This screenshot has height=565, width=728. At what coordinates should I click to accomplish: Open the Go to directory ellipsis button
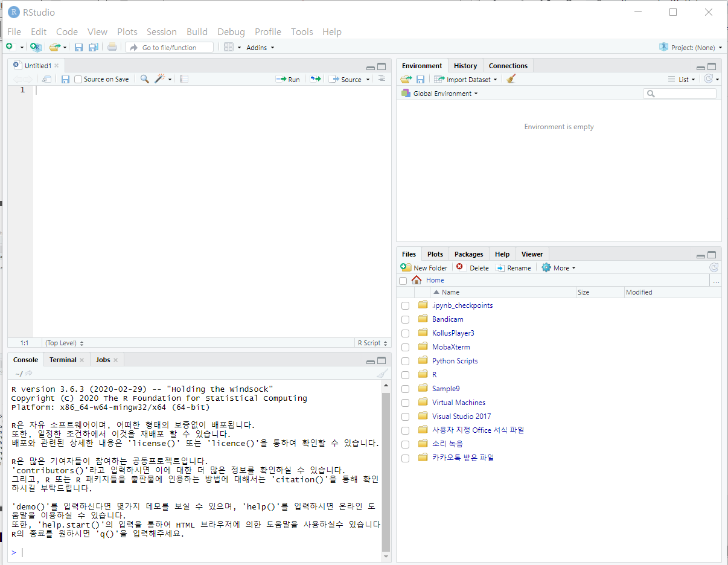[x=716, y=281]
